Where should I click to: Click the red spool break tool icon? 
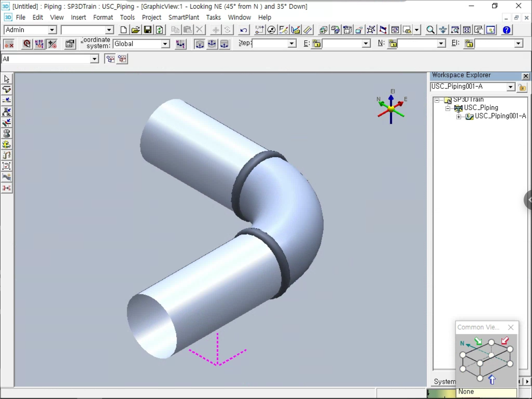7,188
